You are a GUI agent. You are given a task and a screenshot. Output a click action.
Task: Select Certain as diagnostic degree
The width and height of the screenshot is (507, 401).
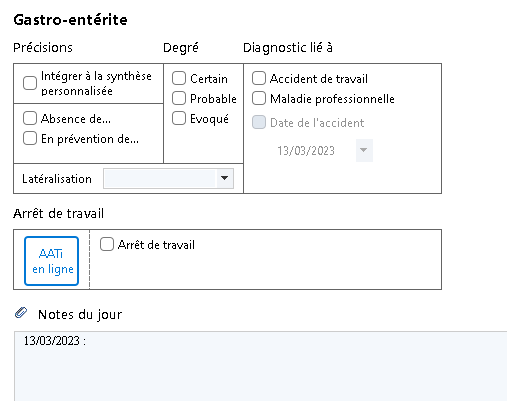pyautogui.click(x=179, y=78)
